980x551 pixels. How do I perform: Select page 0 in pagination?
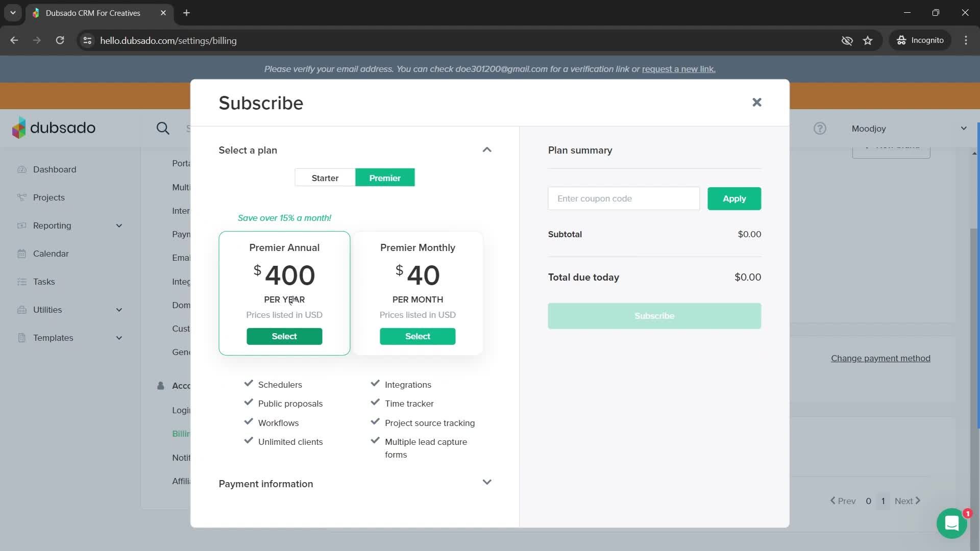click(868, 501)
